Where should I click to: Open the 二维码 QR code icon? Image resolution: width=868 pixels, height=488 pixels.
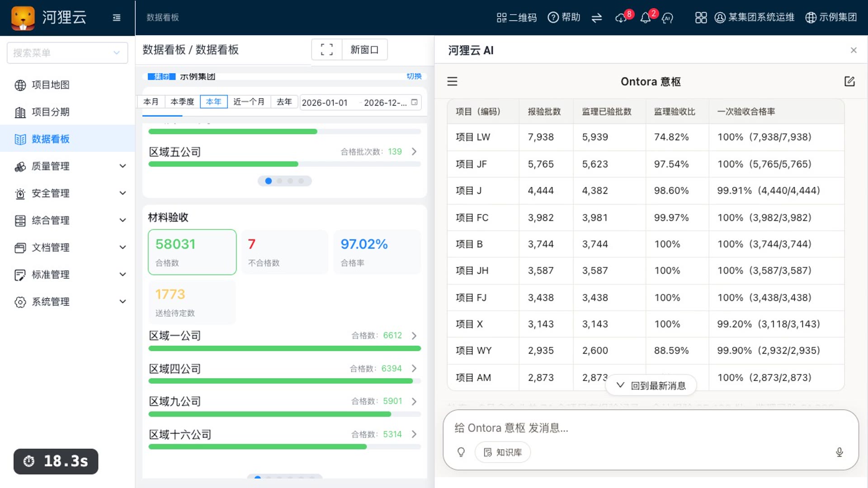coord(516,18)
